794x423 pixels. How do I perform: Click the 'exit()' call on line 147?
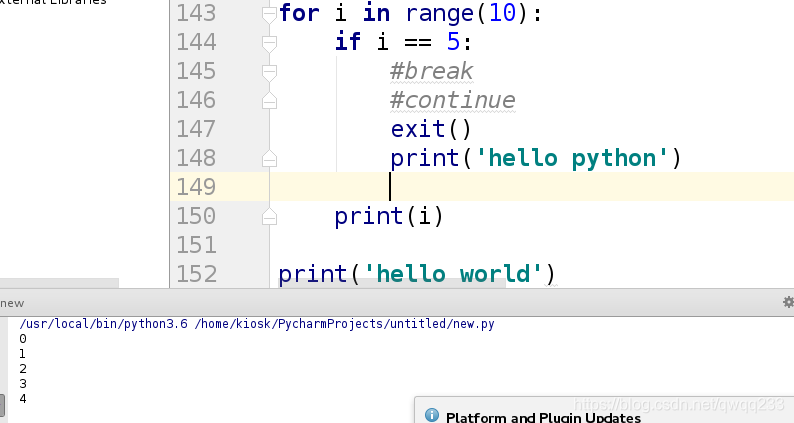431,129
